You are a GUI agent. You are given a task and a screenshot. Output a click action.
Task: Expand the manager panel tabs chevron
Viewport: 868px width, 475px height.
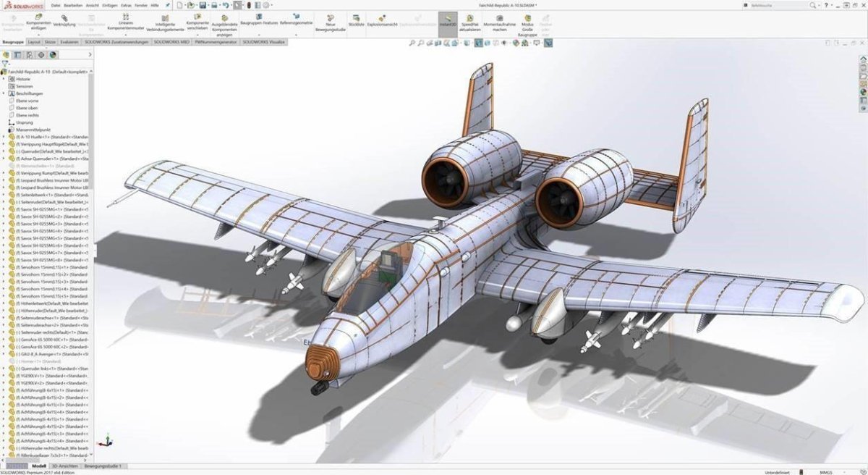click(x=90, y=54)
